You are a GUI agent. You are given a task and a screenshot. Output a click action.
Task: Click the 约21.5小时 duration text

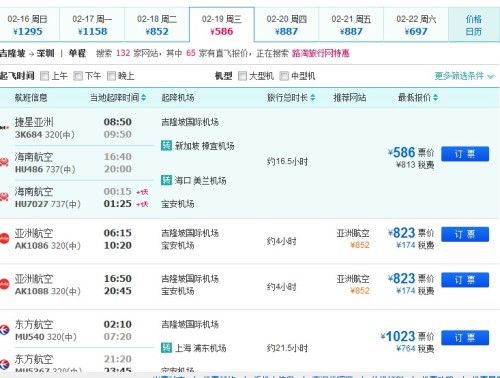(x=287, y=348)
